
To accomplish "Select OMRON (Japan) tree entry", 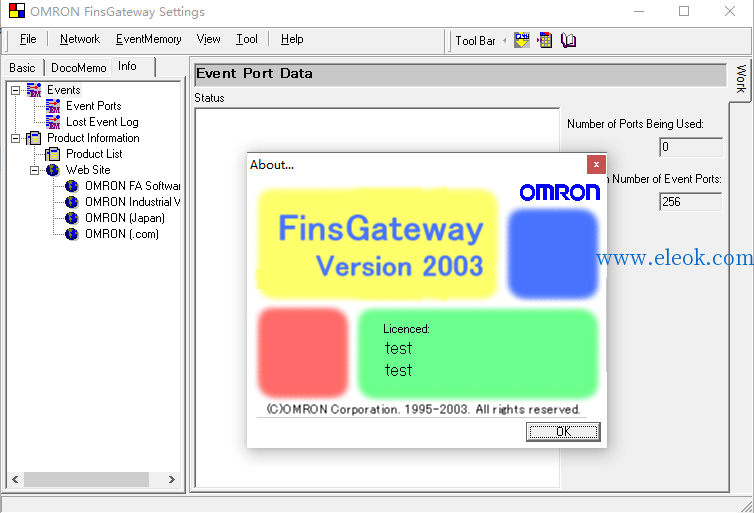I will (125, 218).
